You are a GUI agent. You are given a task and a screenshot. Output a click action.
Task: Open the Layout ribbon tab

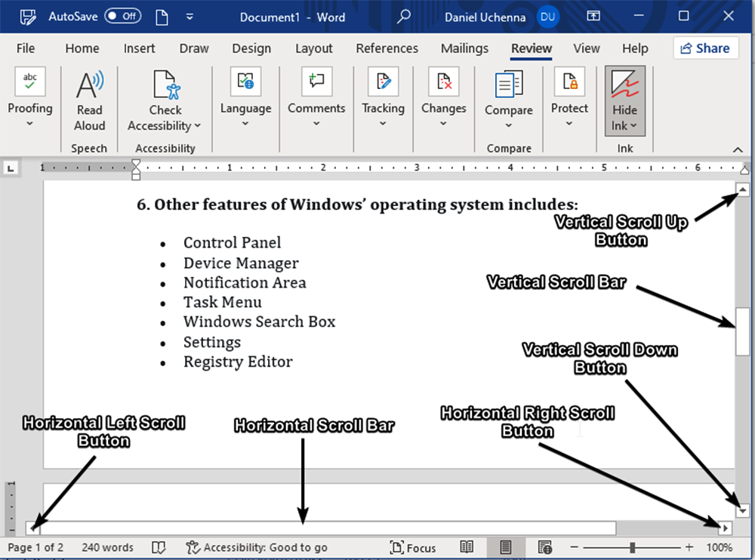coord(313,48)
